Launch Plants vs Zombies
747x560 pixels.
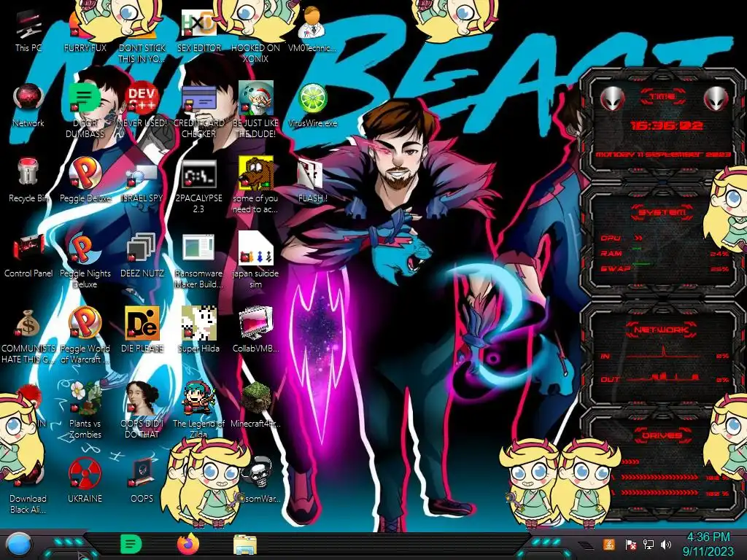[x=85, y=411]
